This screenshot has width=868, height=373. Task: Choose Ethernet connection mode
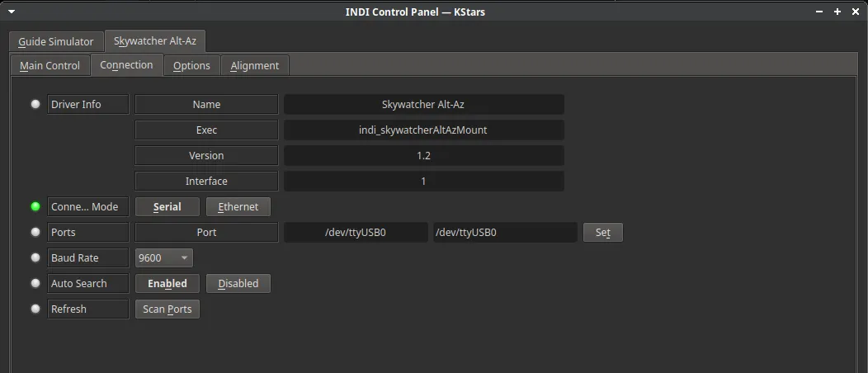coord(238,206)
